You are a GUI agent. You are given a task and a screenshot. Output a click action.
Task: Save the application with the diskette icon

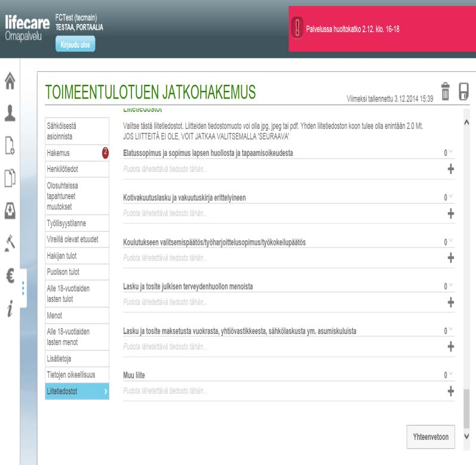pos(463,91)
